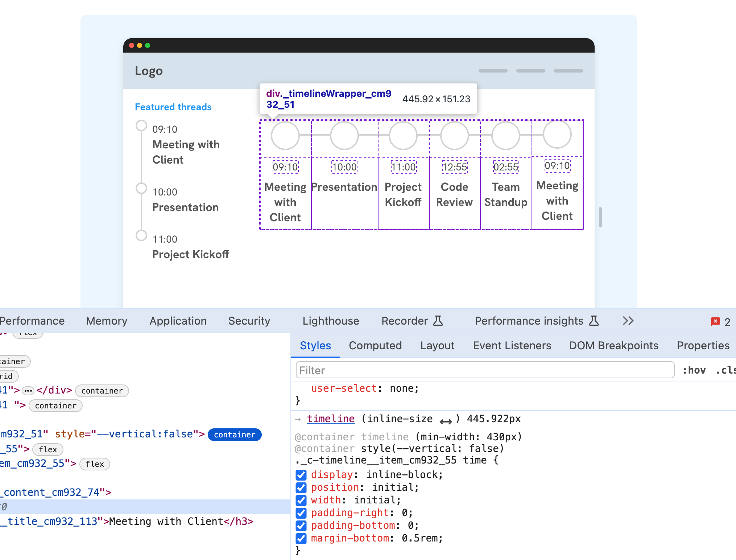
Task: Disable the padding-right property checkbox
Action: pyautogui.click(x=301, y=513)
